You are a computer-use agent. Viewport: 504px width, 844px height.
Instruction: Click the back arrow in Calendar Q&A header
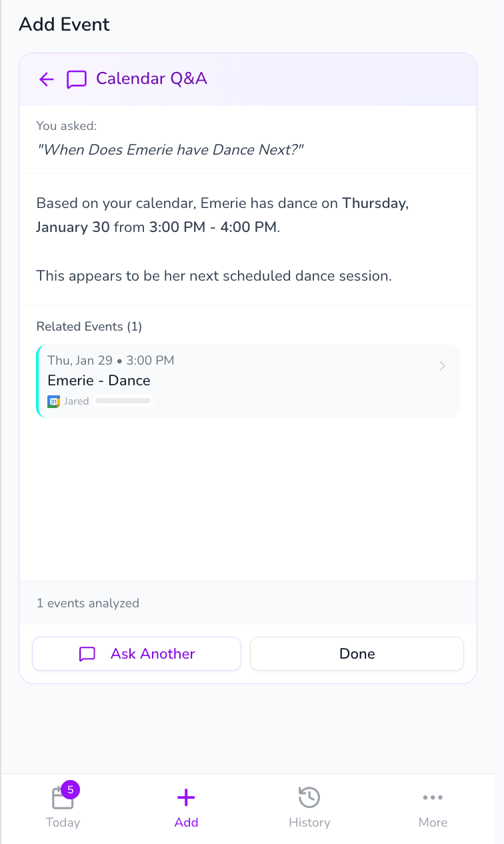tap(45, 79)
